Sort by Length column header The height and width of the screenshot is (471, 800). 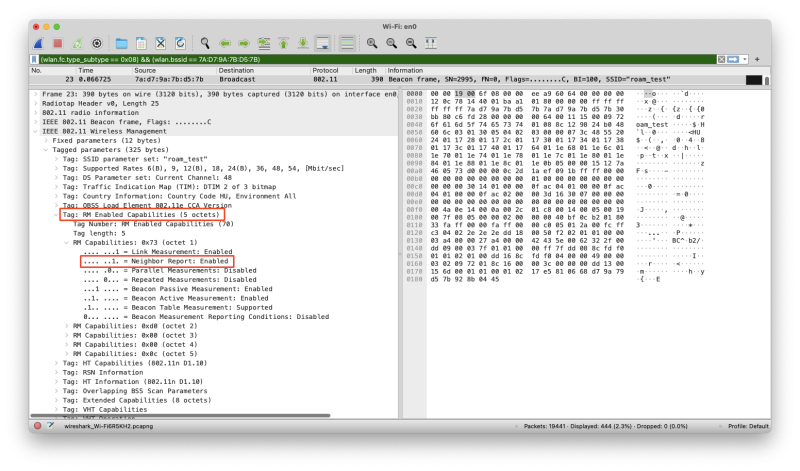(368, 70)
